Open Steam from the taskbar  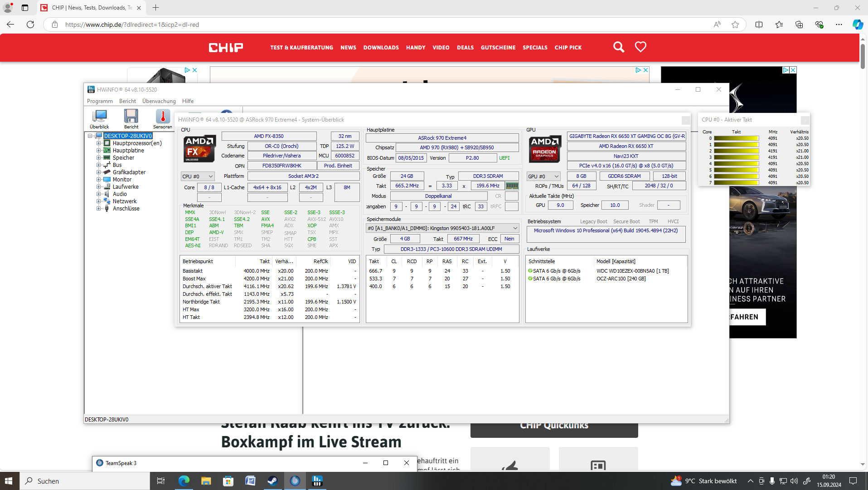click(272, 481)
